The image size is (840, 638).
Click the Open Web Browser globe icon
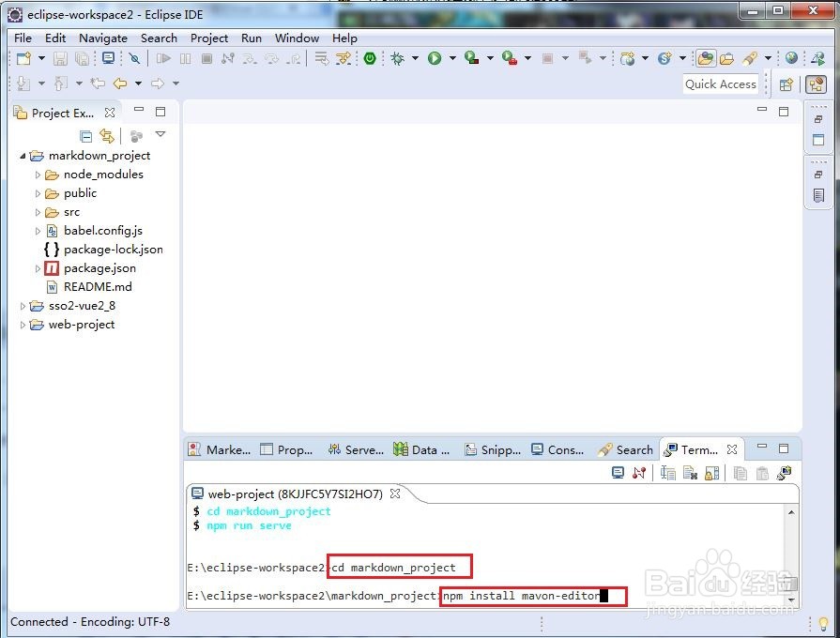pyautogui.click(x=791, y=58)
